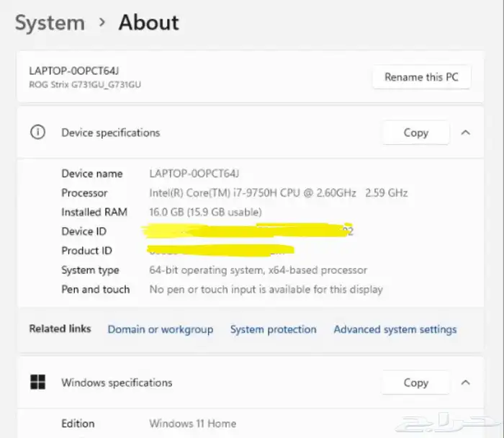The height and width of the screenshot is (438, 504).
Task: Collapse the Windows specifications section
Action: tap(466, 383)
